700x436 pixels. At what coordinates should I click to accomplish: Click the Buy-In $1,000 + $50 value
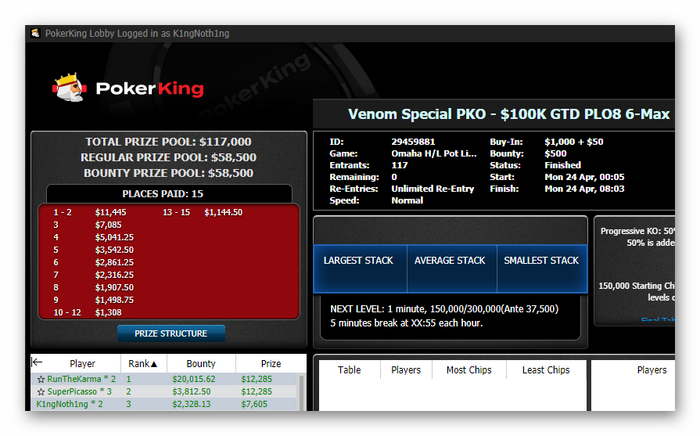[x=574, y=142]
